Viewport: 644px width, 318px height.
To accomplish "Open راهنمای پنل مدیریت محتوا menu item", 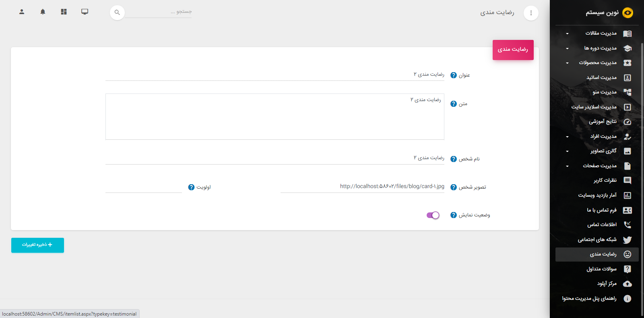I will tap(597, 299).
